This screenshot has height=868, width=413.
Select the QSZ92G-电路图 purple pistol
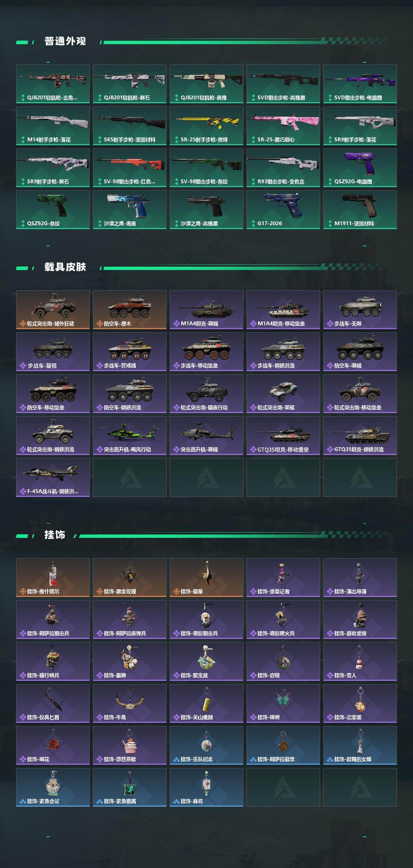360,168
